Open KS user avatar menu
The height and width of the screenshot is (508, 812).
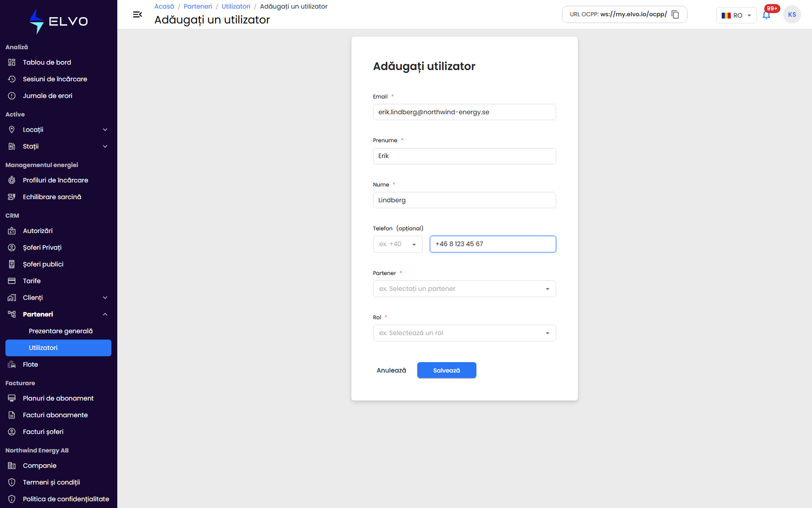coord(792,15)
